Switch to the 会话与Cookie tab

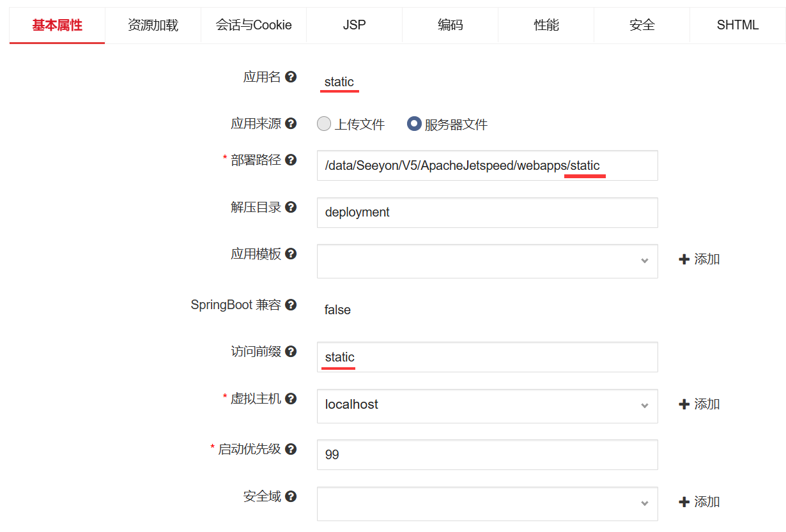(254, 26)
